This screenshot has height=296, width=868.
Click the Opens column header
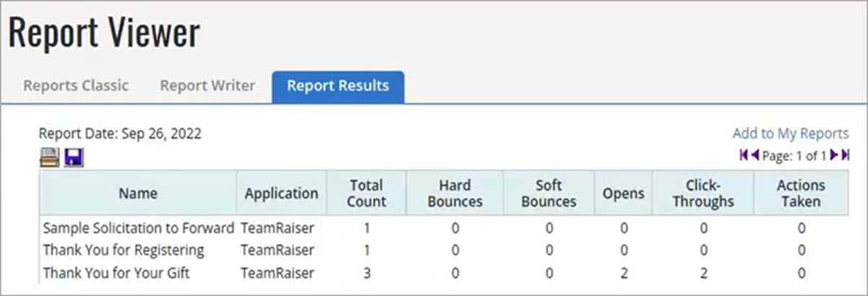[x=624, y=193]
